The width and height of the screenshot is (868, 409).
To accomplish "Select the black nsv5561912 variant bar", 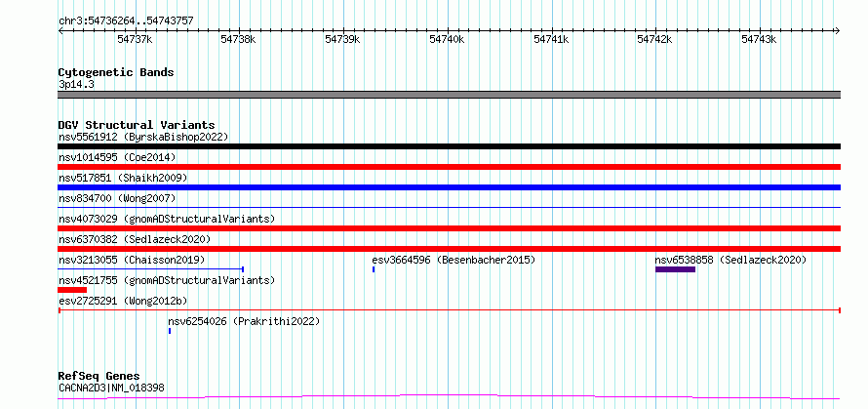I will (449, 146).
